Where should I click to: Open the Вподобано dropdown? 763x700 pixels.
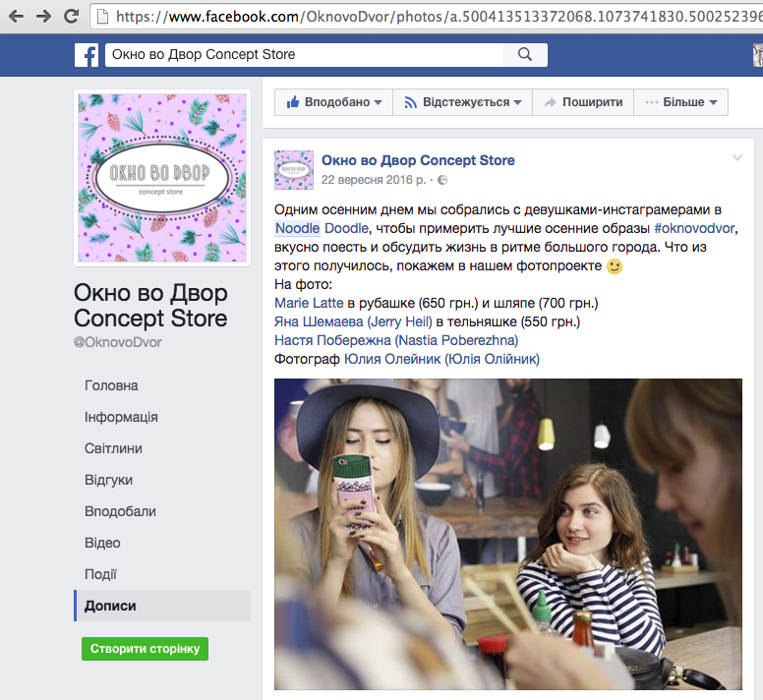point(334,102)
